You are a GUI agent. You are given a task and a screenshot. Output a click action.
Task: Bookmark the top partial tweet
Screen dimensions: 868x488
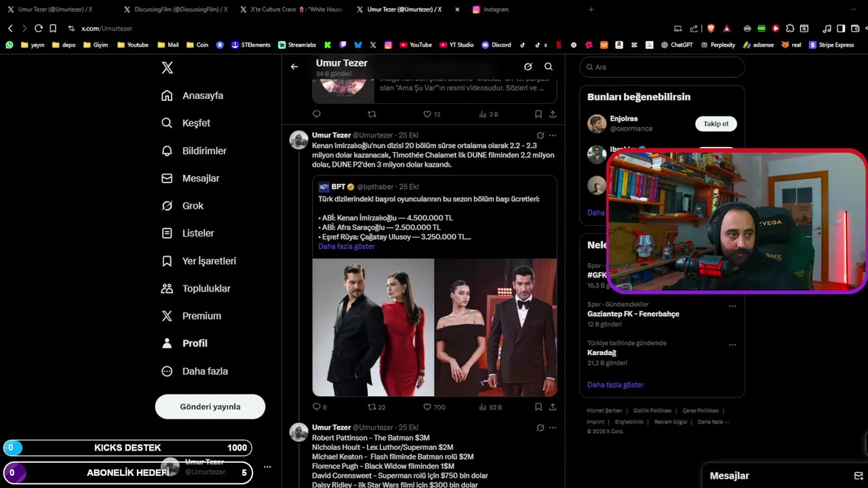[538, 114]
